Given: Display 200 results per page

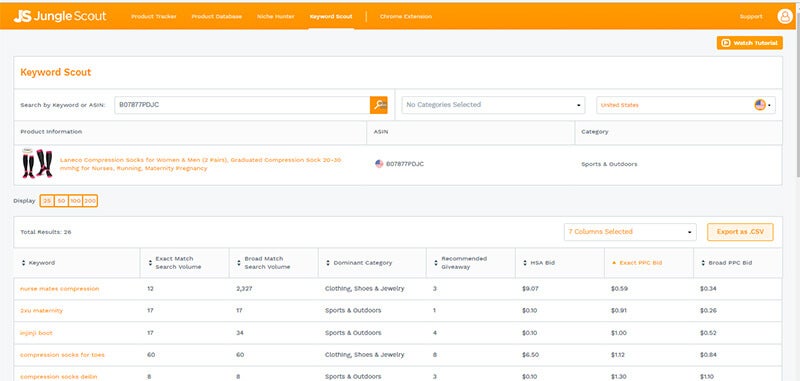Looking at the screenshot, I should pos(90,201).
